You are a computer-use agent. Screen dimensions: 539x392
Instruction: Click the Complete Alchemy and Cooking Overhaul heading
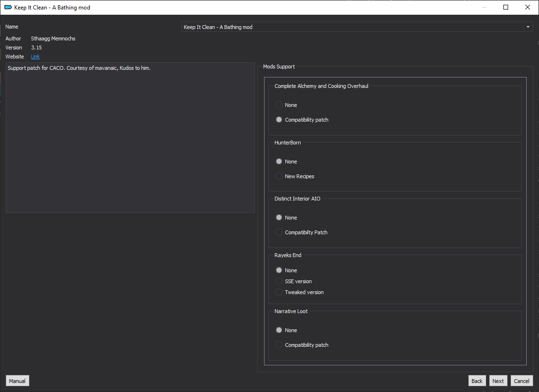pyautogui.click(x=322, y=86)
